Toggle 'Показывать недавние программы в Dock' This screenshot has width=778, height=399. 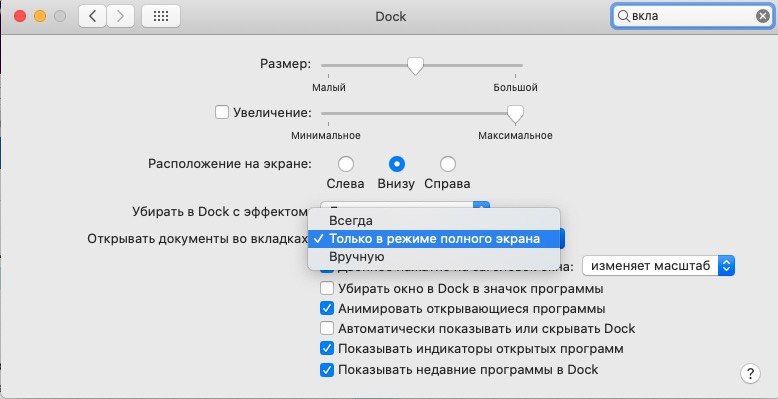tap(326, 370)
